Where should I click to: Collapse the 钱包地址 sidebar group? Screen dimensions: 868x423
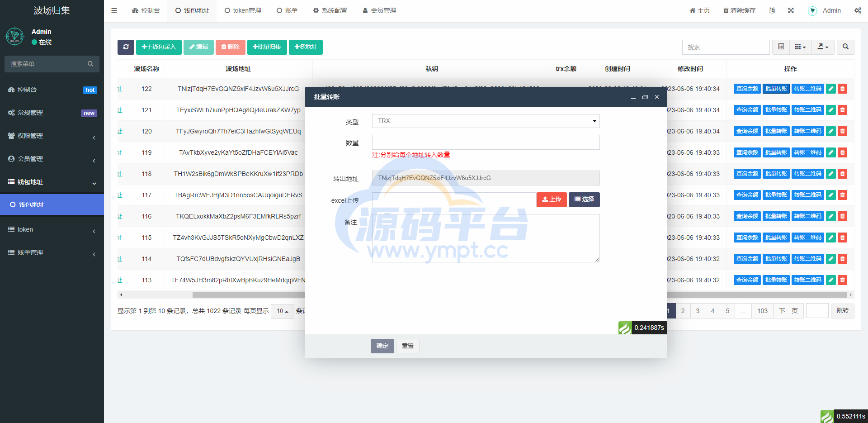point(52,182)
